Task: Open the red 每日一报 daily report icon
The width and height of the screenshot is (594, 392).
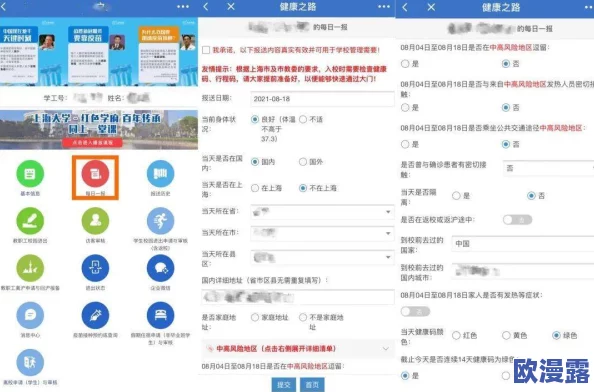Action: [95, 173]
